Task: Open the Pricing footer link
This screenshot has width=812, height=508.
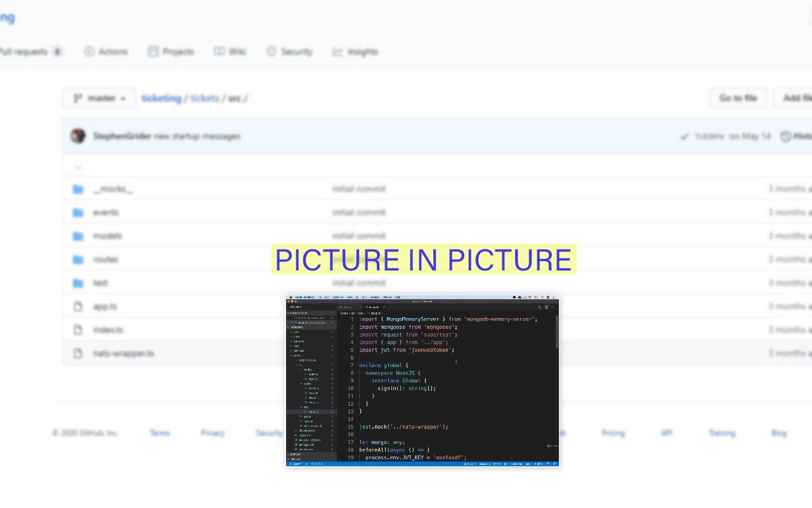Action: pyautogui.click(x=613, y=432)
